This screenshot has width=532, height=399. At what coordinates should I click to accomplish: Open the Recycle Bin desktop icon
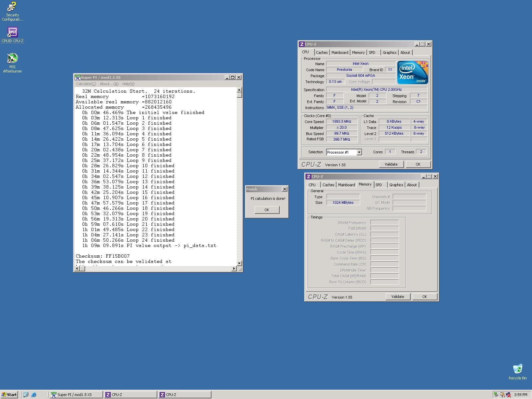517,372
